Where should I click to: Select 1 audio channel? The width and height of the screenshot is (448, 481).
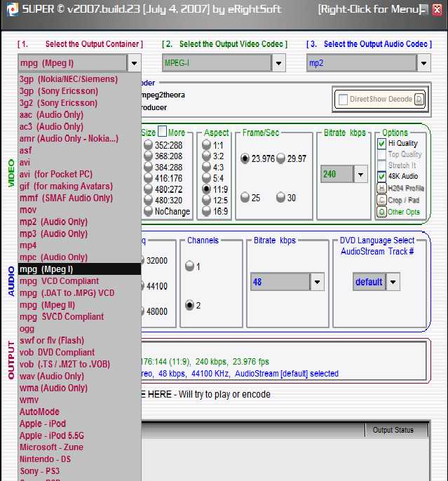click(x=190, y=266)
